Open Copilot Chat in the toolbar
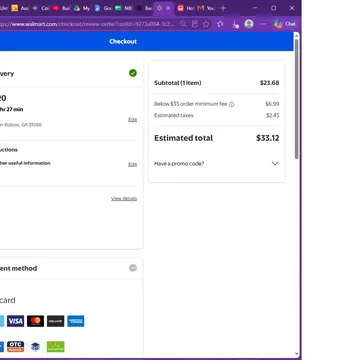The image size is (360, 360). click(x=285, y=24)
